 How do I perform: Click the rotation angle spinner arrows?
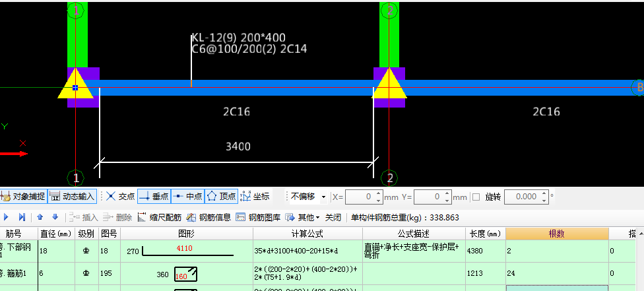pos(544,197)
